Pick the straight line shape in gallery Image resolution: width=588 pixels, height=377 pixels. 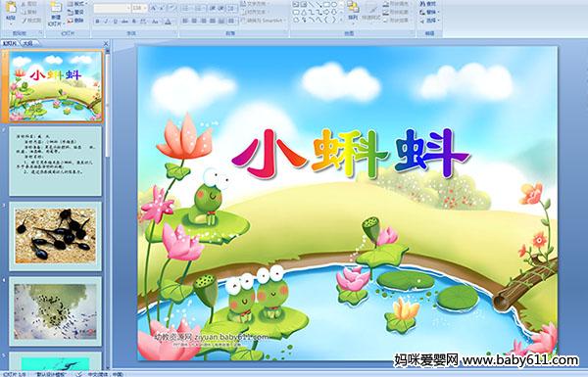pos(311,4)
